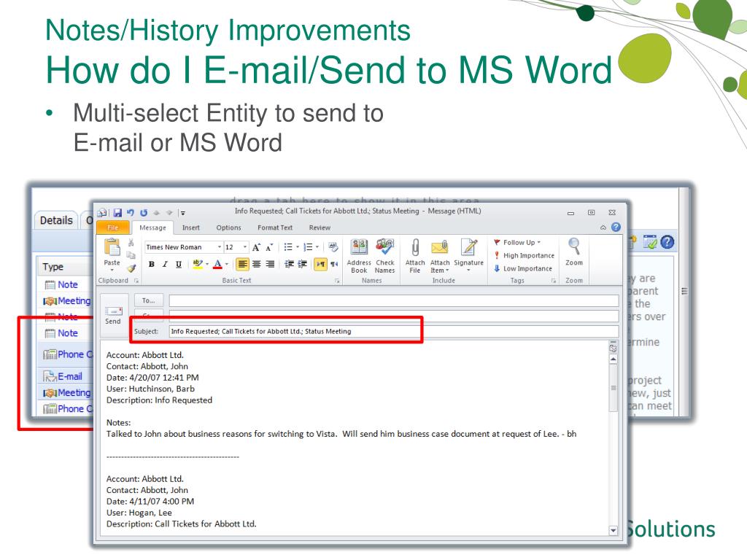
Task: Open the File tab
Action: (113, 227)
